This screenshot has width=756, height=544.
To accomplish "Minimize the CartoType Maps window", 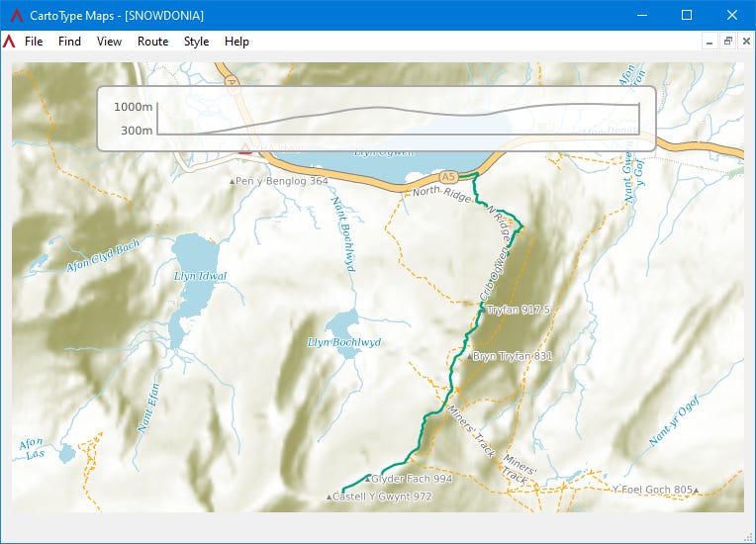I will coord(642,15).
